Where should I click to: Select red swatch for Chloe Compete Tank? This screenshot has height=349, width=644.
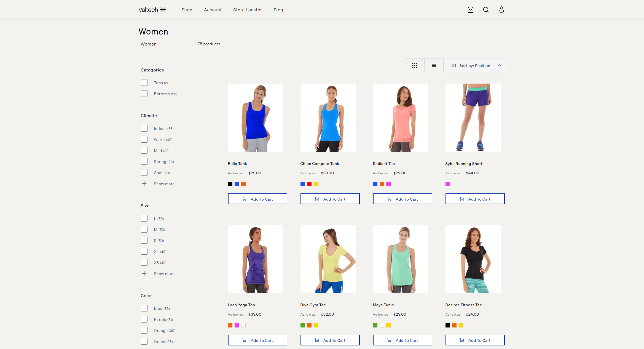(309, 184)
